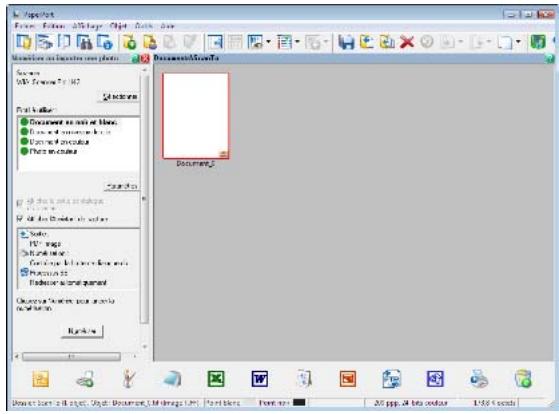Click the blue tilted page icon in Send To bar

point(173,379)
